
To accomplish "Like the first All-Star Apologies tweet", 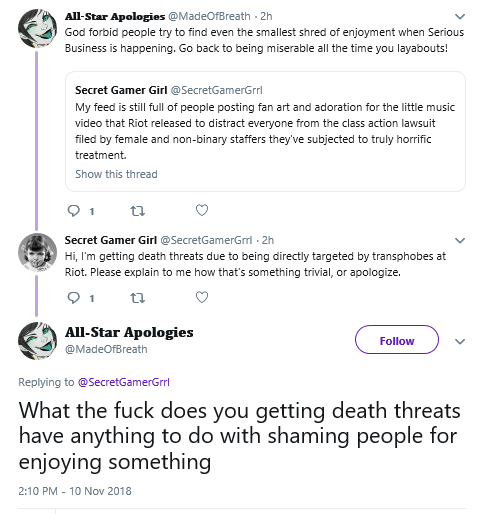I will [202, 210].
